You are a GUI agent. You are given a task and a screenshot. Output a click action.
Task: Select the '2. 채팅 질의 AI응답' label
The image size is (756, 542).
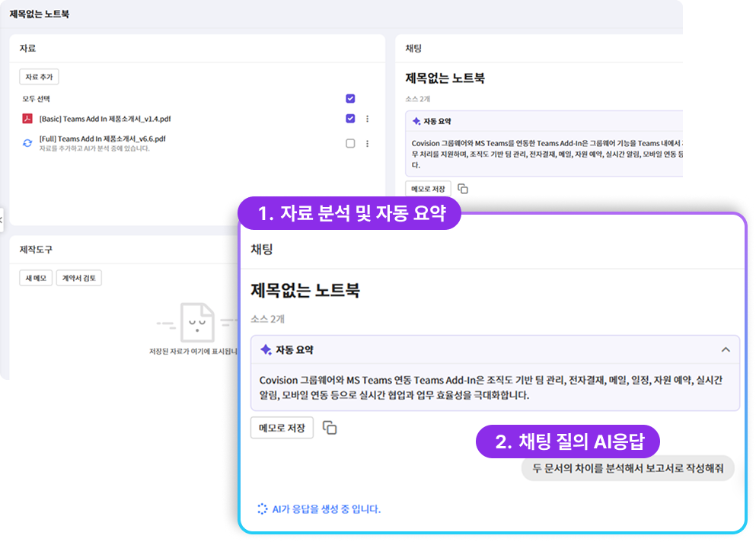point(567,442)
